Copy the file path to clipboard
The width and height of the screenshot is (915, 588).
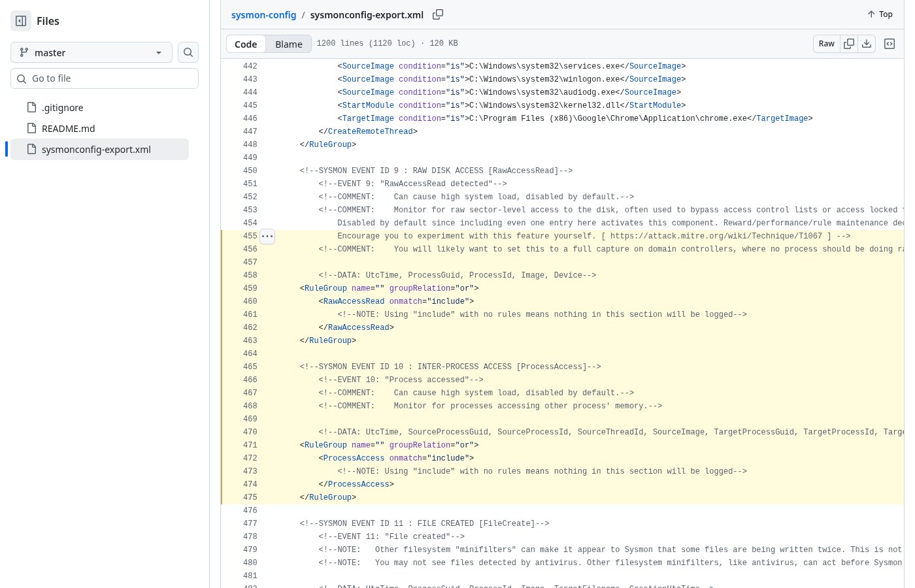click(x=438, y=14)
